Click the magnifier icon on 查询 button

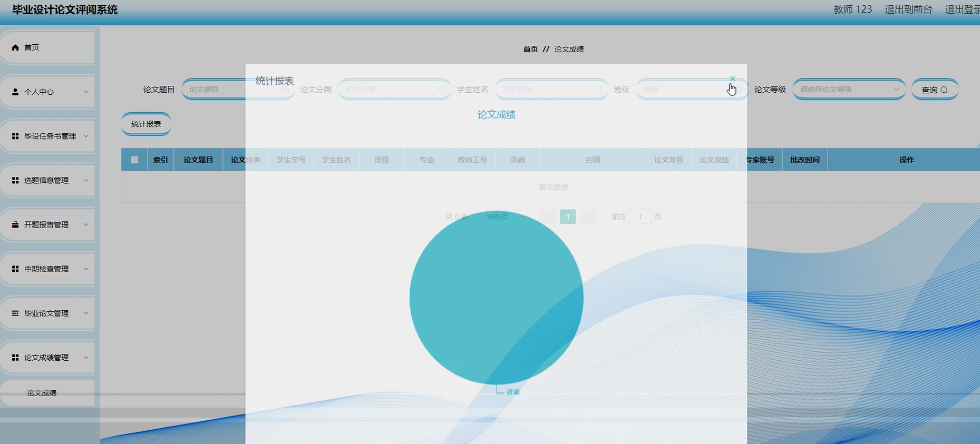(944, 90)
